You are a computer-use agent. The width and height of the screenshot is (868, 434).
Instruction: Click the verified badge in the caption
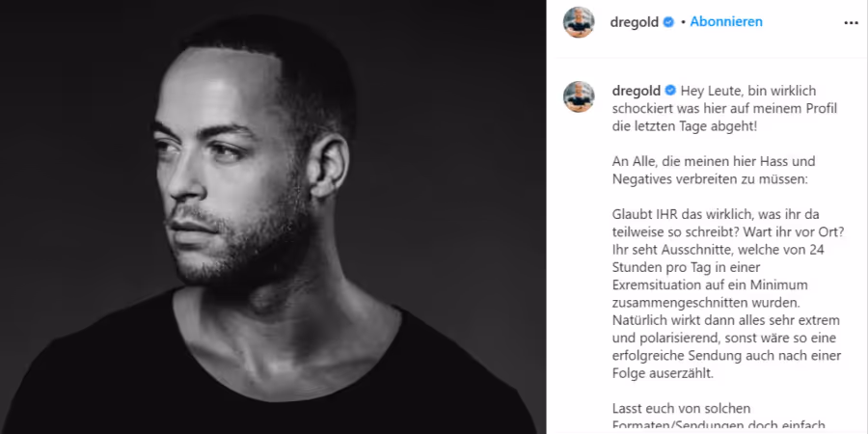[670, 91]
